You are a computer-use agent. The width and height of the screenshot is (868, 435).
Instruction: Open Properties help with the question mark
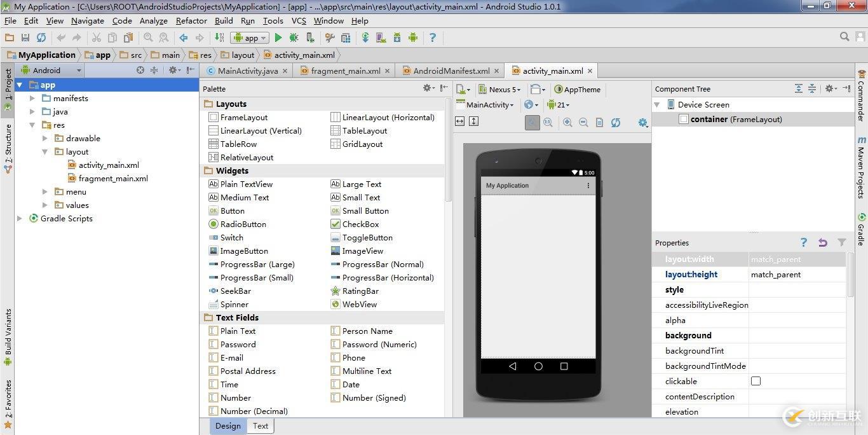(x=803, y=242)
